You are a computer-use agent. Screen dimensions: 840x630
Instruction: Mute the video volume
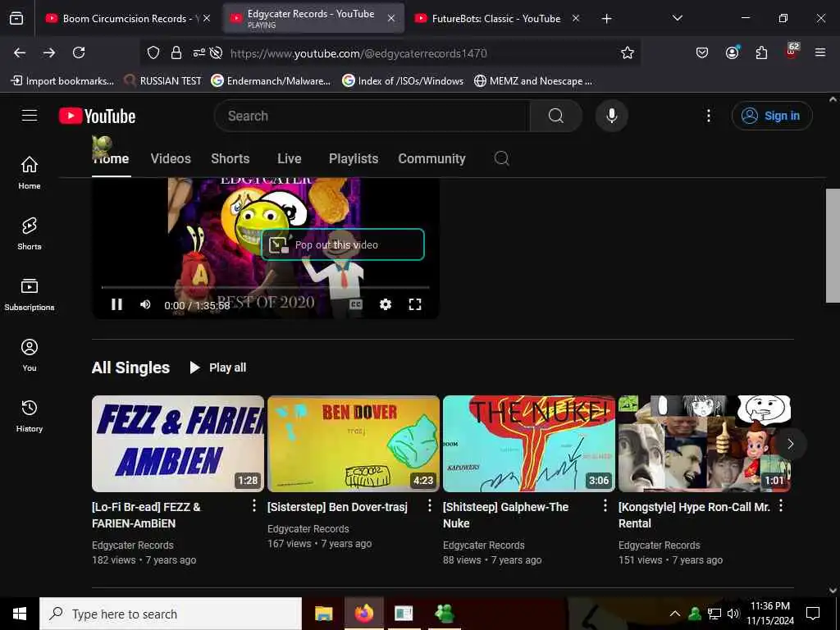click(x=145, y=304)
